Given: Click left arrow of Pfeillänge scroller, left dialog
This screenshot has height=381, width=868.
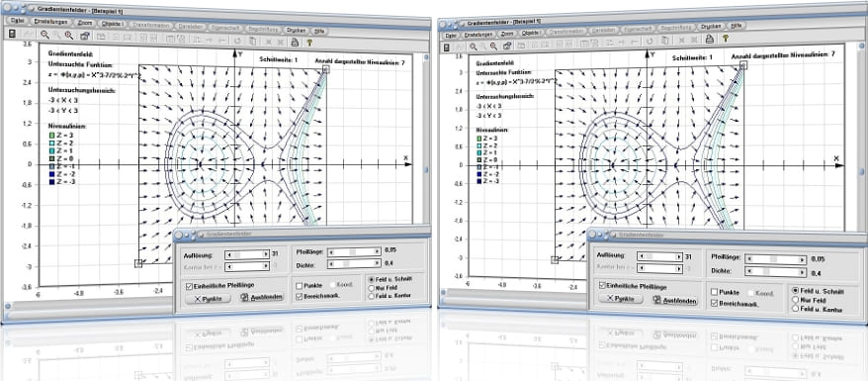Looking at the screenshot, I should (x=330, y=252).
